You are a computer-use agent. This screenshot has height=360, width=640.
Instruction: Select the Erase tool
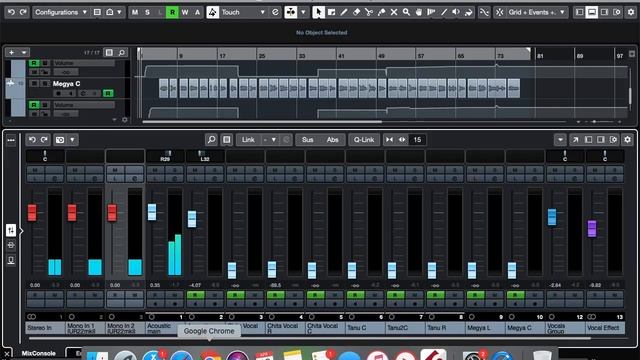click(x=356, y=12)
